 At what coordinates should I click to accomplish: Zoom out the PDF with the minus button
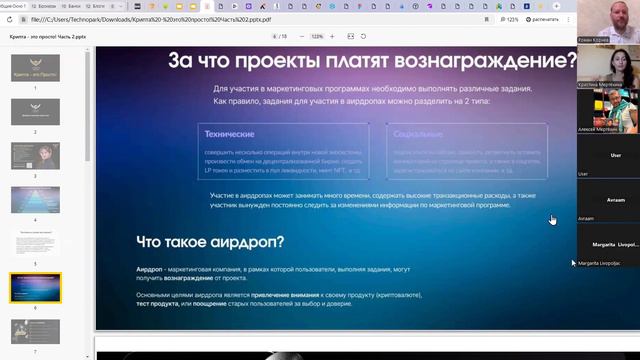(302, 37)
